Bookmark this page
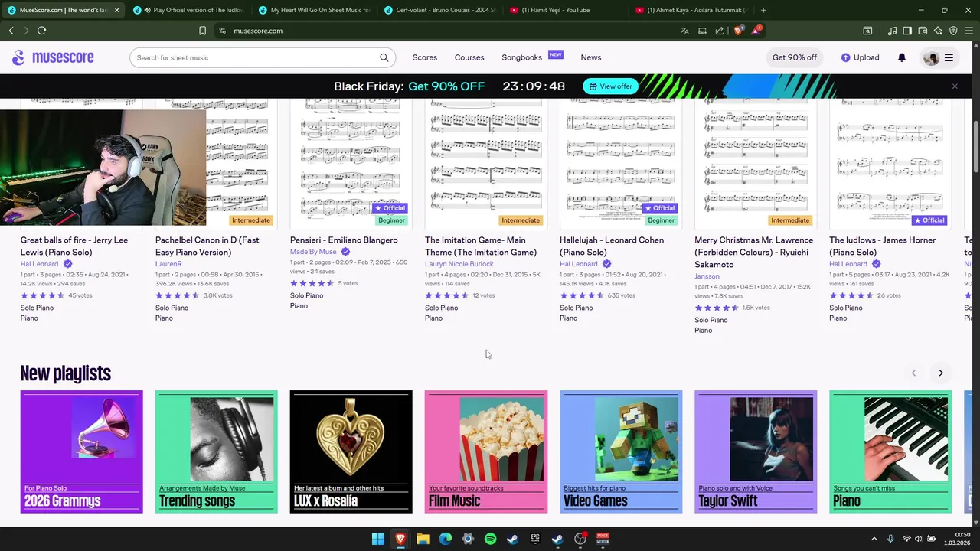 coord(202,31)
